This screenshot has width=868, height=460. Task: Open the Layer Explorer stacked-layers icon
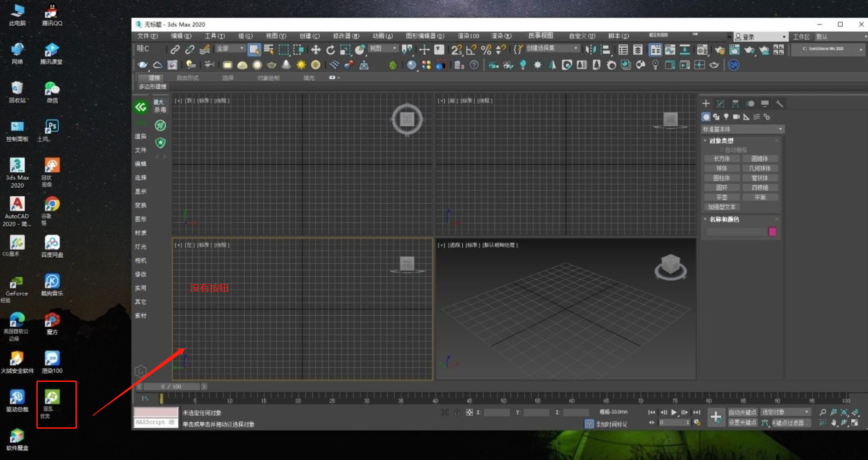(x=638, y=50)
